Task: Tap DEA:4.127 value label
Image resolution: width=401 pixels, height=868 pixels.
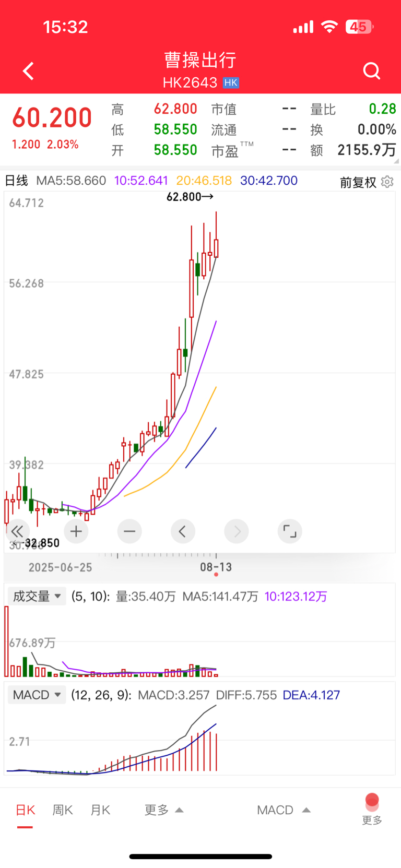Action: click(x=311, y=695)
